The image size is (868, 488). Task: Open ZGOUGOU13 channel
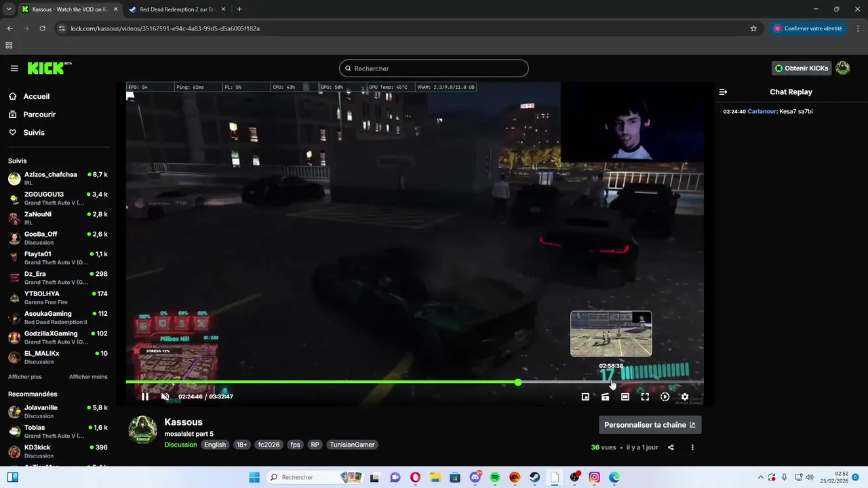(58, 199)
